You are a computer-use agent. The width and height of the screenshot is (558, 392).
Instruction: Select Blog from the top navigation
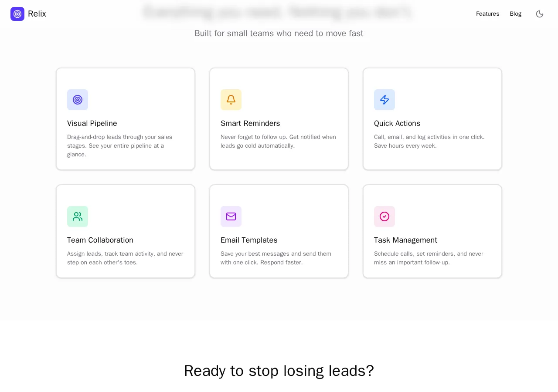pos(515,14)
